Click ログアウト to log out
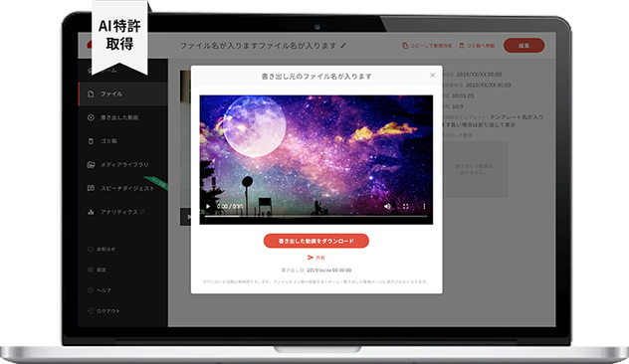 (x=104, y=311)
